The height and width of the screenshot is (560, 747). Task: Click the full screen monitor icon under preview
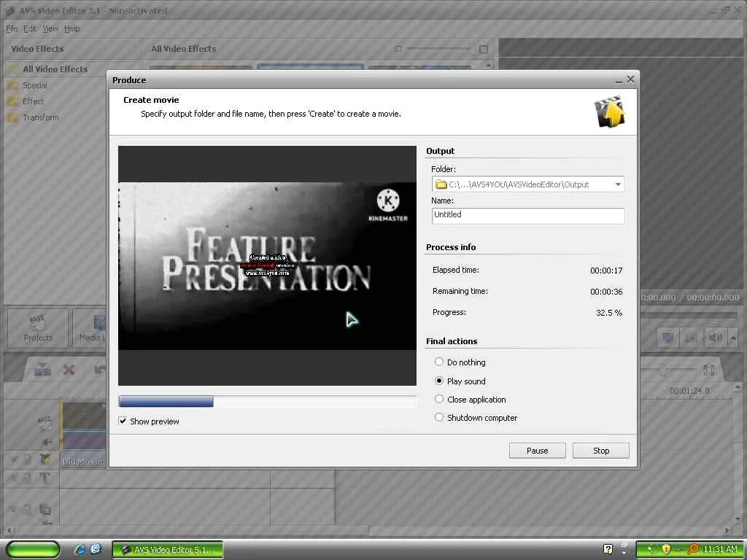click(668, 338)
